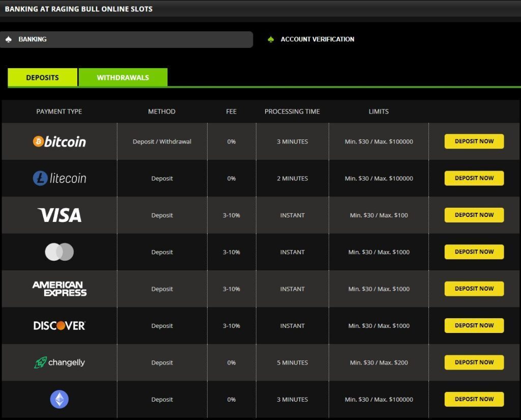Open the Banking section
The height and width of the screenshot is (420, 521).
(126, 39)
